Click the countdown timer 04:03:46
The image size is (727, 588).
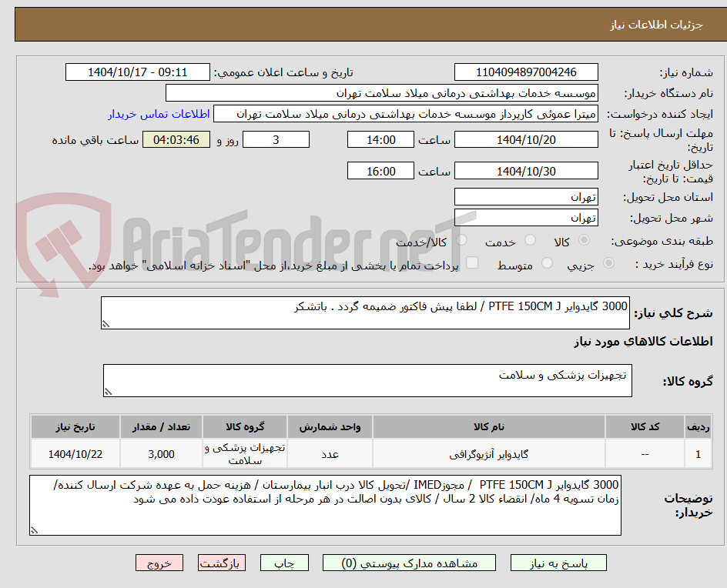point(176,139)
